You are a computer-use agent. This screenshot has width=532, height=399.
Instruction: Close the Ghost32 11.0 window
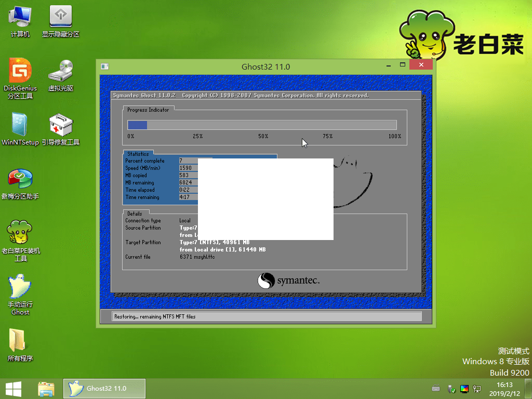click(x=421, y=64)
